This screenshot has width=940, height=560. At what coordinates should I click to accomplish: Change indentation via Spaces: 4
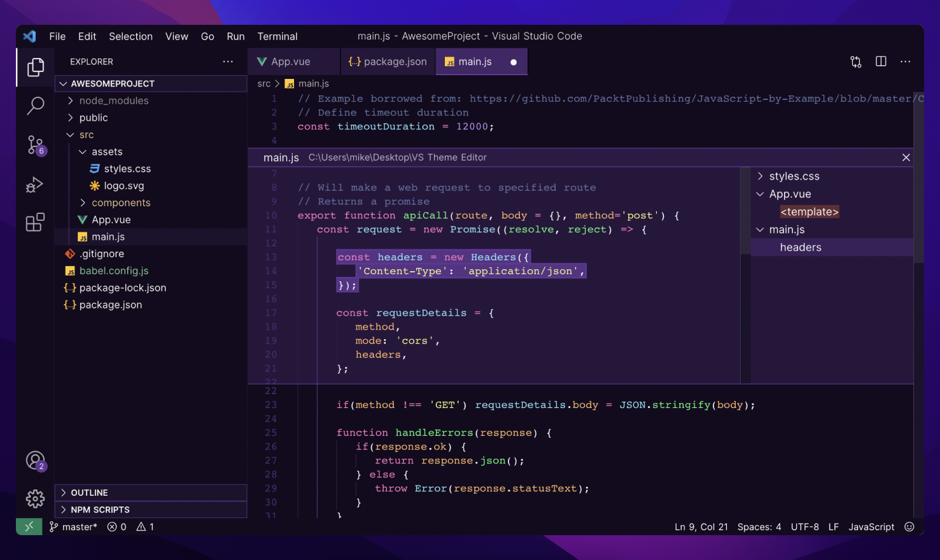759,527
